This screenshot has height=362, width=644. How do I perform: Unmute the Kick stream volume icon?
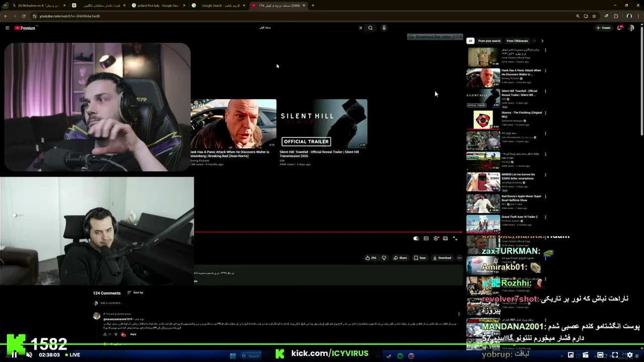pos(29,355)
